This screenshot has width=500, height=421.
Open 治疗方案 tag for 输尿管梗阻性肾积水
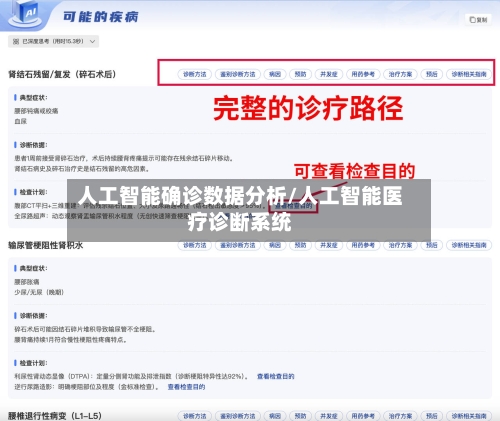coord(400,245)
